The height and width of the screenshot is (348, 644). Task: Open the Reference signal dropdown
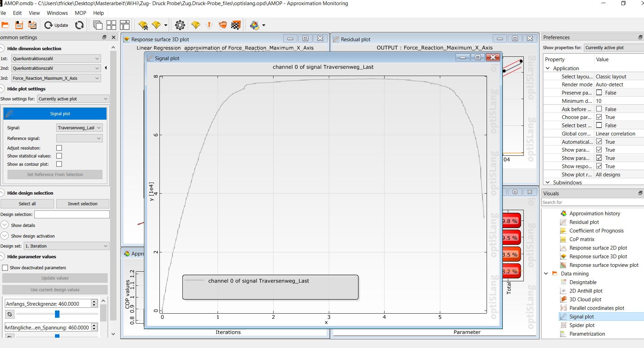pos(79,138)
